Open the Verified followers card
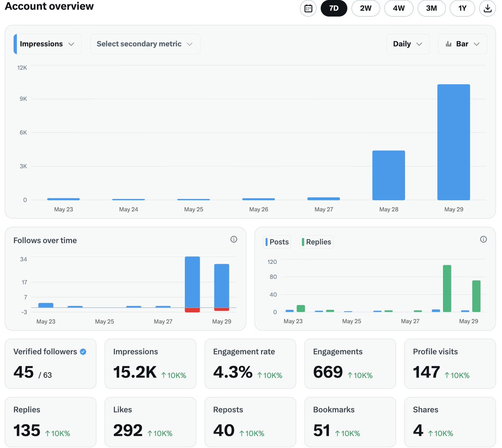 point(51,364)
